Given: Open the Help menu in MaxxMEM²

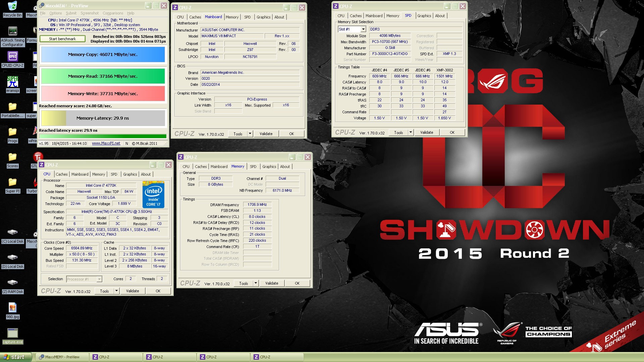Looking at the screenshot, I should coord(130,13).
